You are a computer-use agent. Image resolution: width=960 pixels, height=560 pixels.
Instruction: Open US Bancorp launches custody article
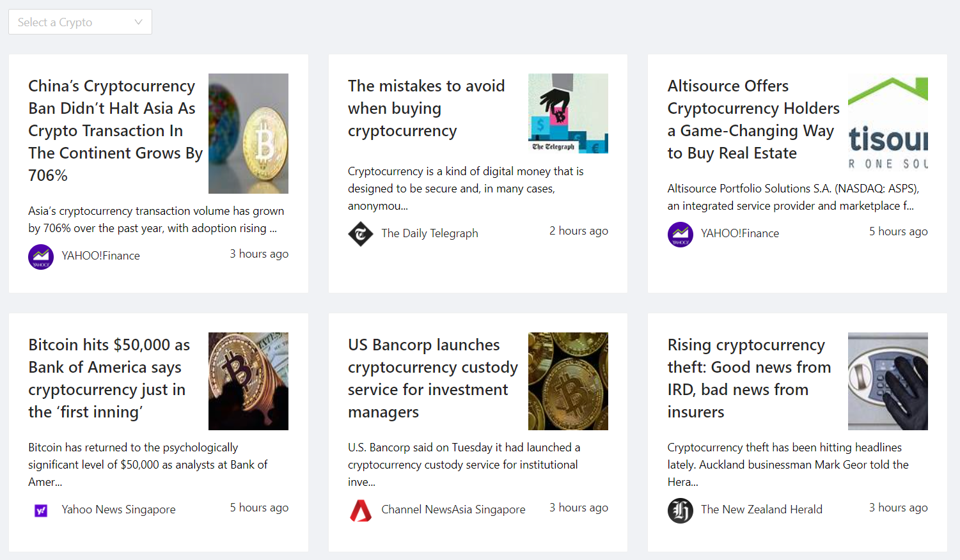coord(433,378)
